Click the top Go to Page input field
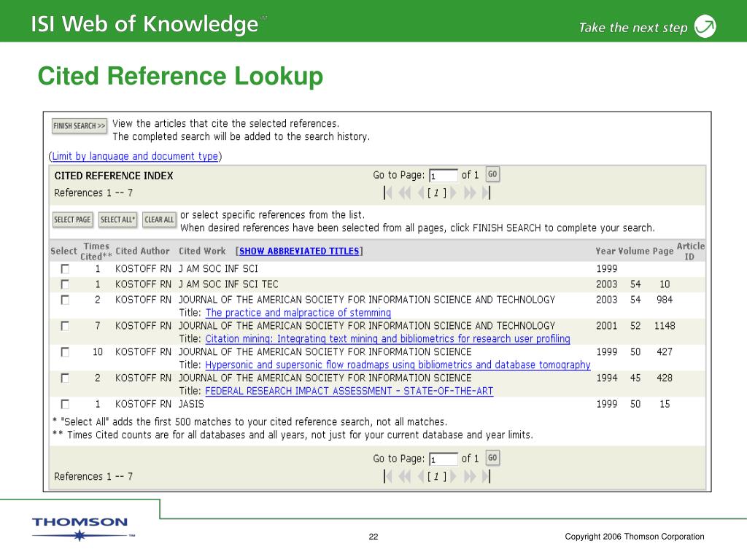 click(x=443, y=176)
